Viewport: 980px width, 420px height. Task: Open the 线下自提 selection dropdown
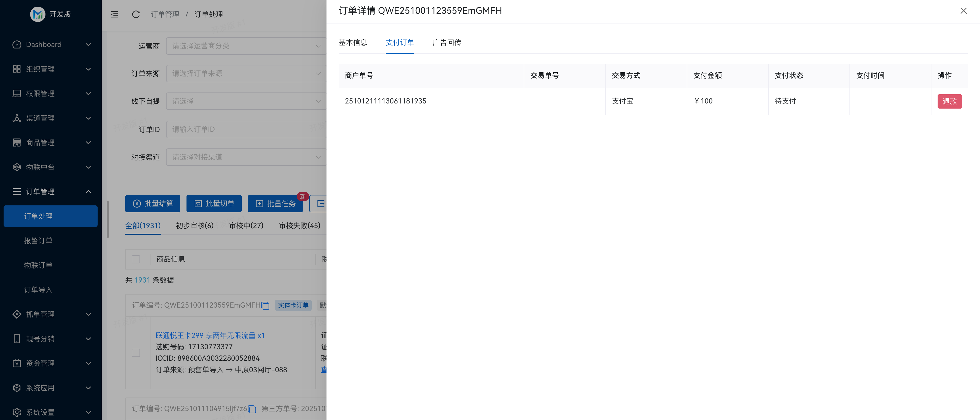click(246, 101)
